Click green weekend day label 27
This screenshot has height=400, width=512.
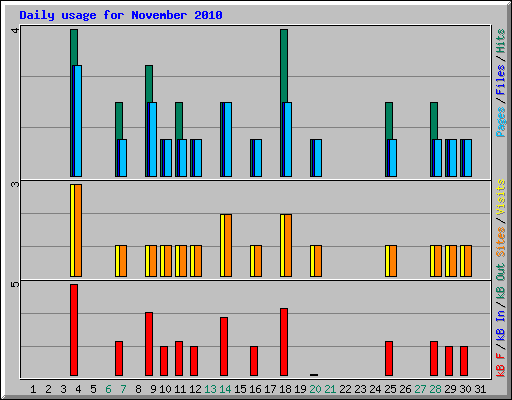[420, 389]
